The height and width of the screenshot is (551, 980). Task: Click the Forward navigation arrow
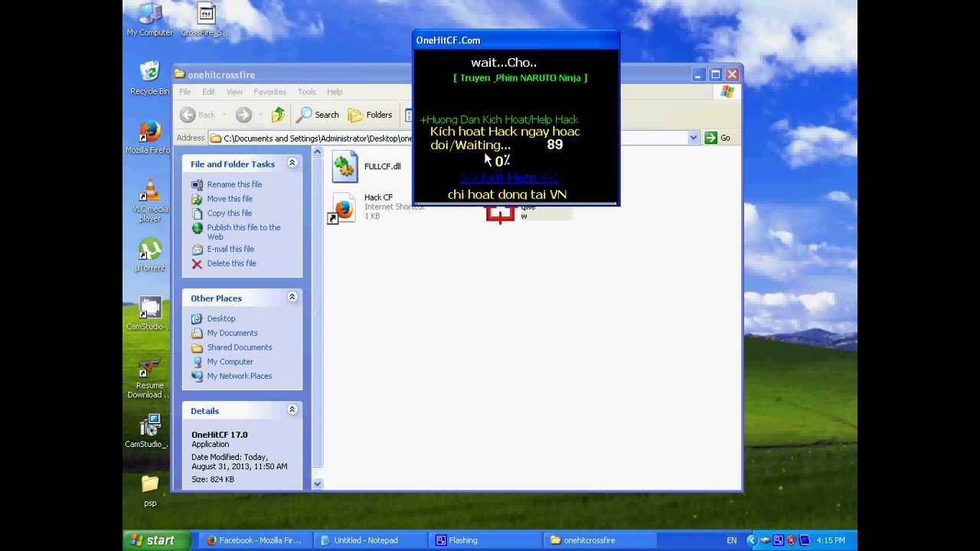(243, 115)
